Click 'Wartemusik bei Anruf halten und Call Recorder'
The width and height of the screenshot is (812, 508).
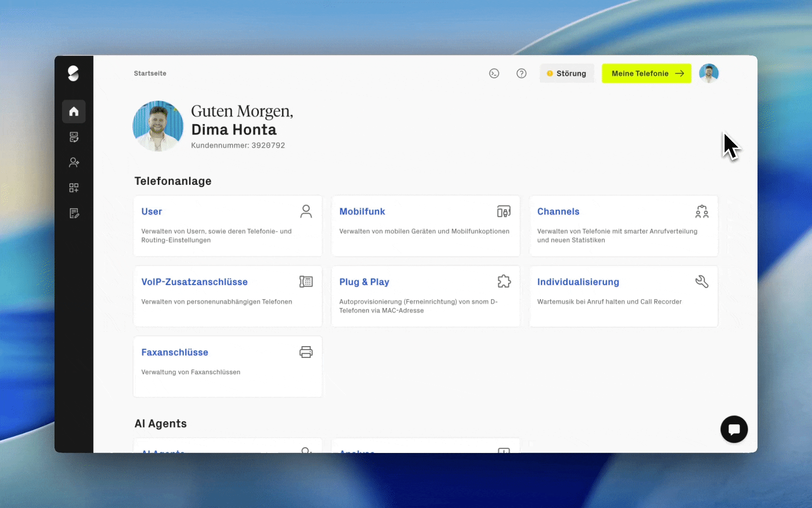click(609, 302)
